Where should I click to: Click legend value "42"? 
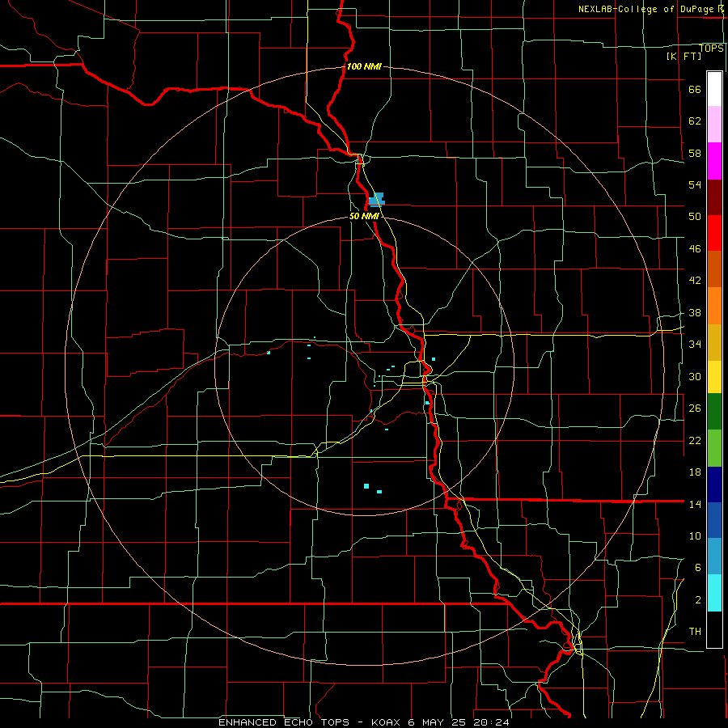(695, 281)
